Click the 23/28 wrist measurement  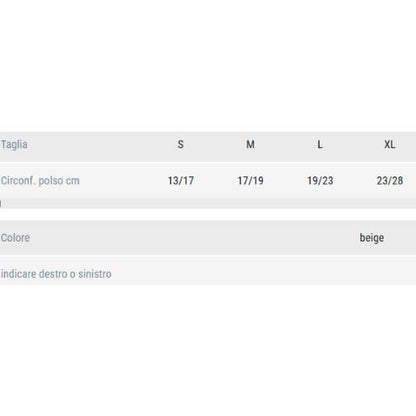point(390,181)
